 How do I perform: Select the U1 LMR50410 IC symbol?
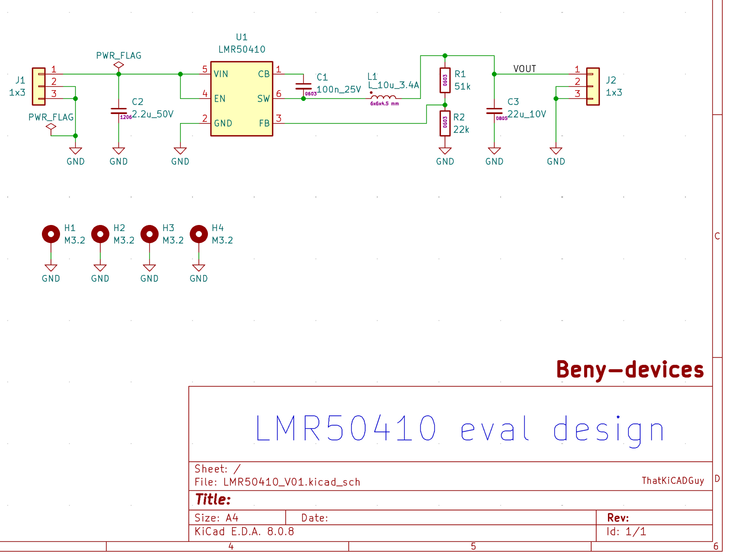point(241,99)
